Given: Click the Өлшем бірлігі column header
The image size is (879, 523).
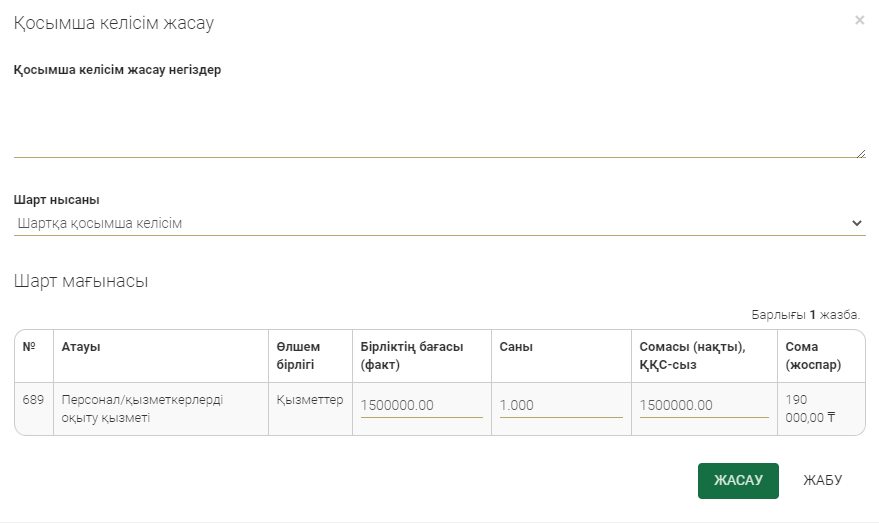Looking at the screenshot, I should (298, 356).
